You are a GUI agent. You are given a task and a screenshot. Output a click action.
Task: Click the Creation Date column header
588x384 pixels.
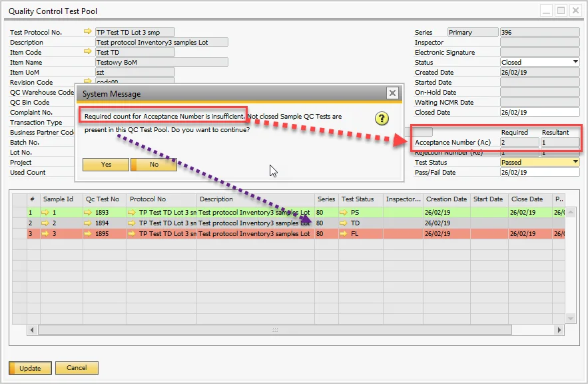(x=447, y=199)
